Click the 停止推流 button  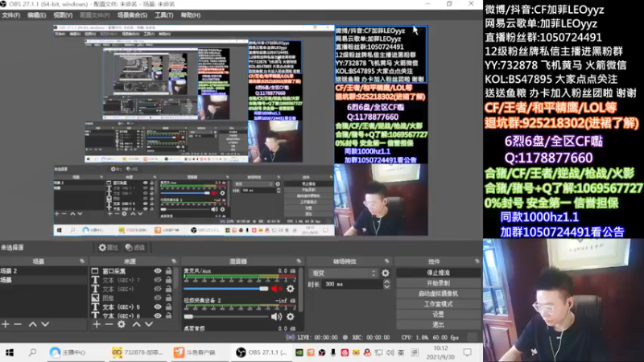point(438,273)
